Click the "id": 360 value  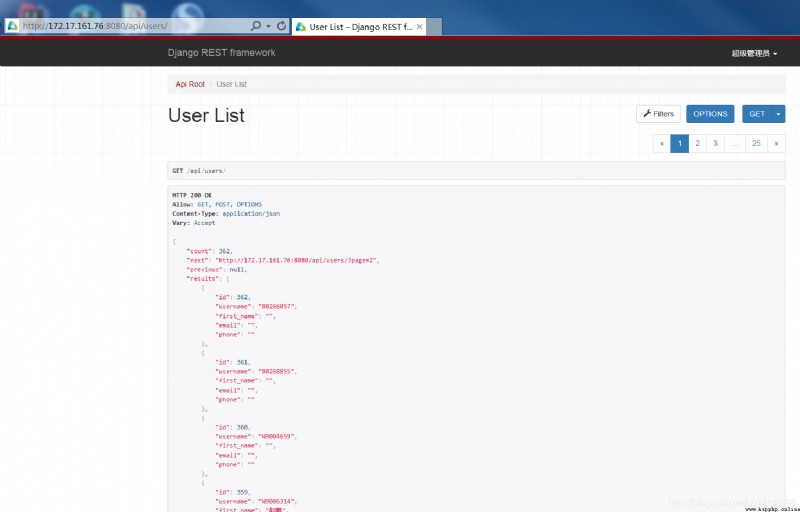tap(242, 427)
